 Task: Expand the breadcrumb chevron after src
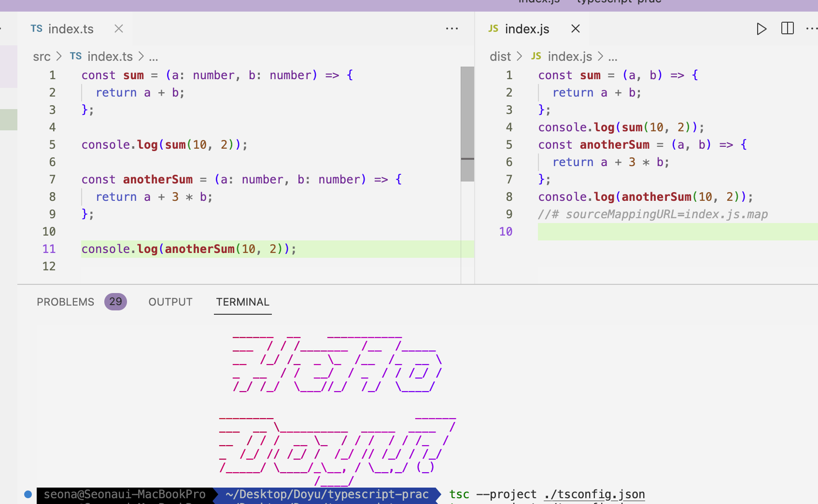[59, 56]
